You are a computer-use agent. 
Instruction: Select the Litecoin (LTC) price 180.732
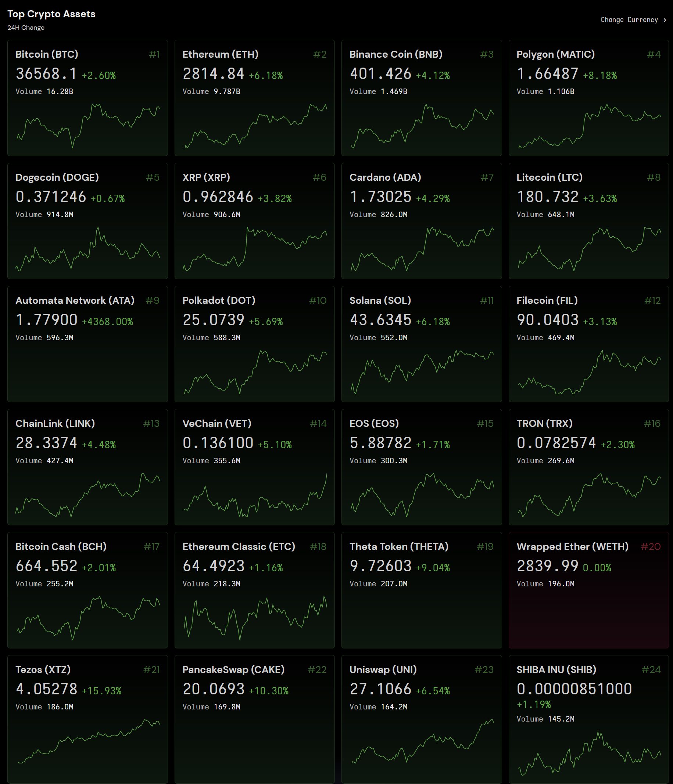pyautogui.click(x=547, y=197)
